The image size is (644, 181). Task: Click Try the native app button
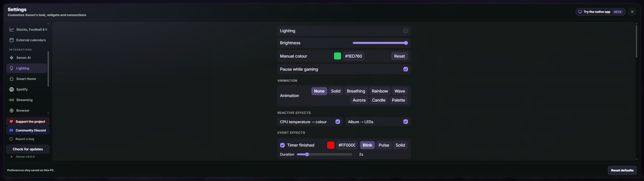tap(600, 12)
